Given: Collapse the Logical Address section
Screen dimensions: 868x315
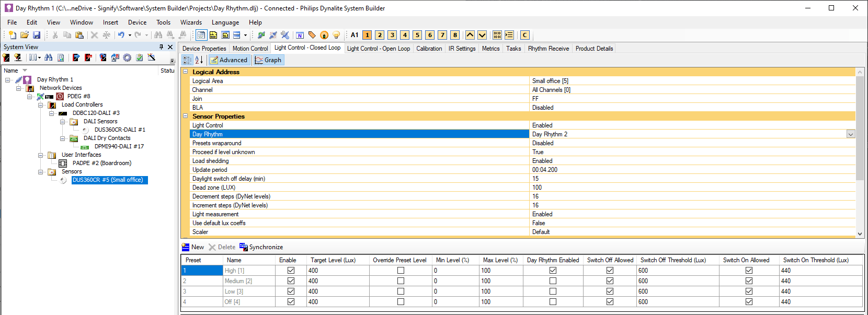Looking at the screenshot, I should [x=185, y=72].
